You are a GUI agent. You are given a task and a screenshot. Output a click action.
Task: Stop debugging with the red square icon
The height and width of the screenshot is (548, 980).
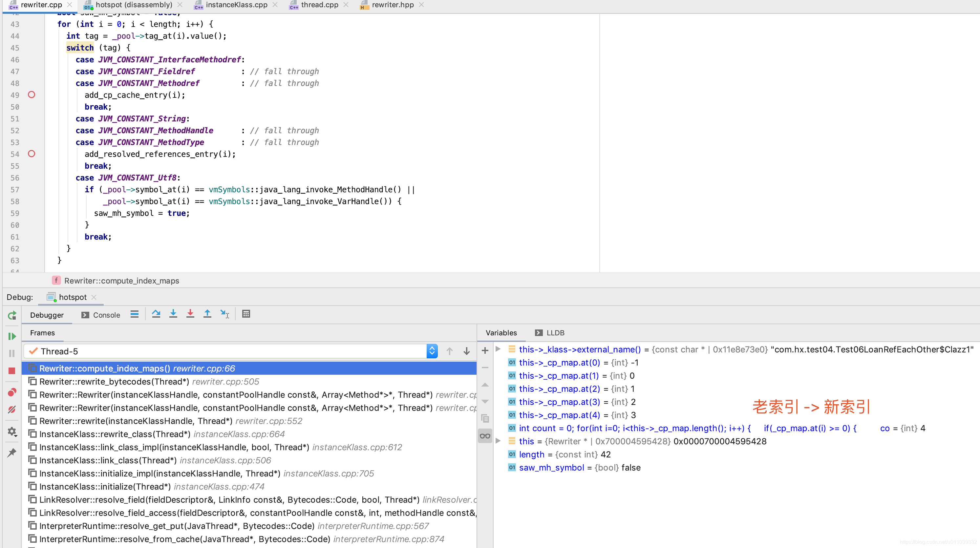pyautogui.click(x=12, y=371)
